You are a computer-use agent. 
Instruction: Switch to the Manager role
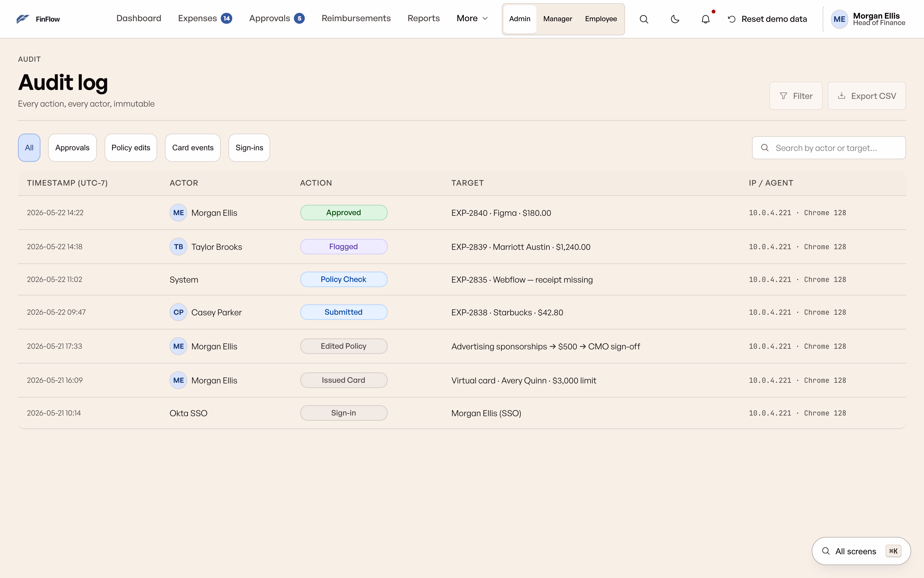557,19
